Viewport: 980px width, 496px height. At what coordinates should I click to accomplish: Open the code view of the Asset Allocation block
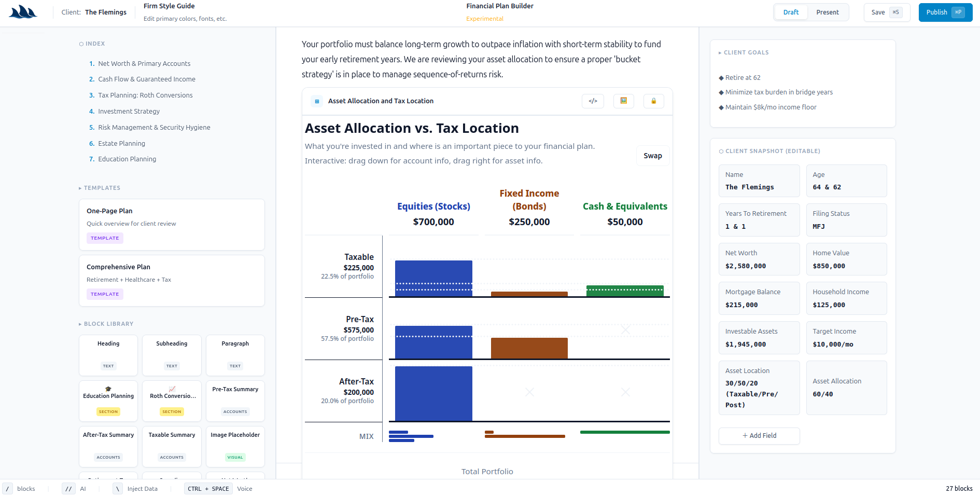tap(593, 101)
